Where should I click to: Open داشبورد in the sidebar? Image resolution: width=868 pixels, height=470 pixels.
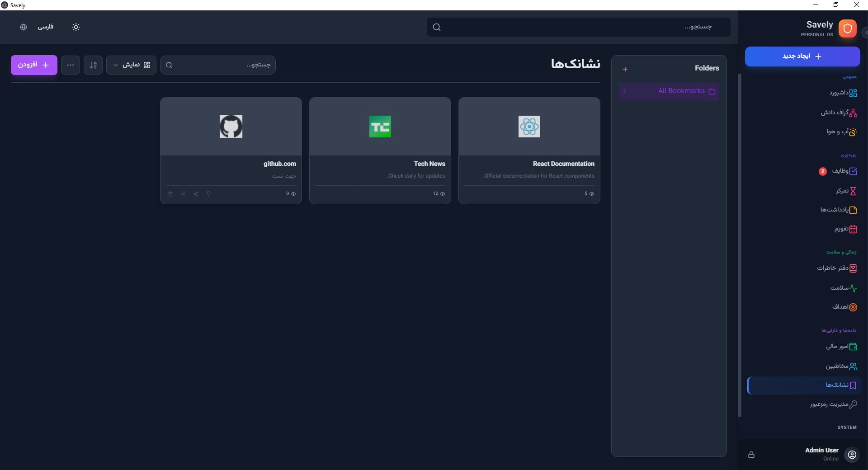coord(843,93)
